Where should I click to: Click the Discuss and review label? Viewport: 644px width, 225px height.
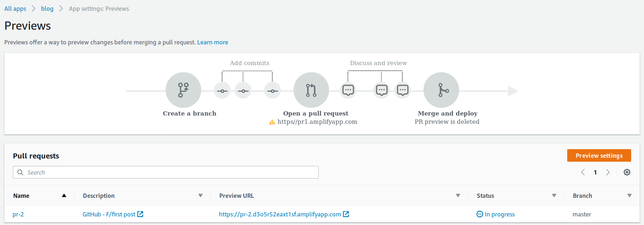379,63
